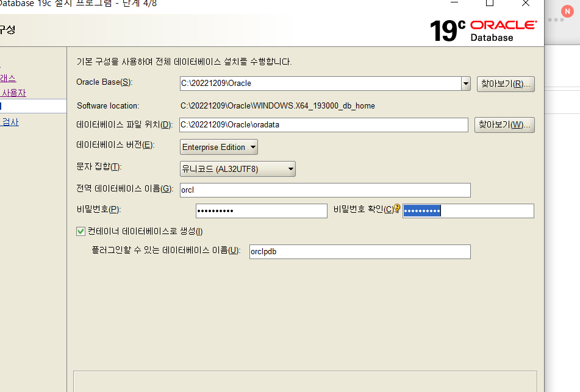
Task: Click the database file location field
Action: click(x=324, y=125)
